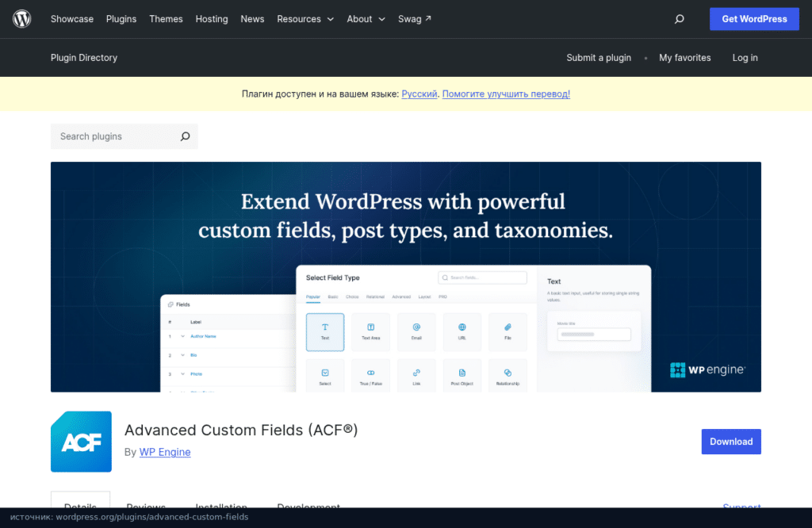Click Помогите улучшить перевод link

[506, 94]
